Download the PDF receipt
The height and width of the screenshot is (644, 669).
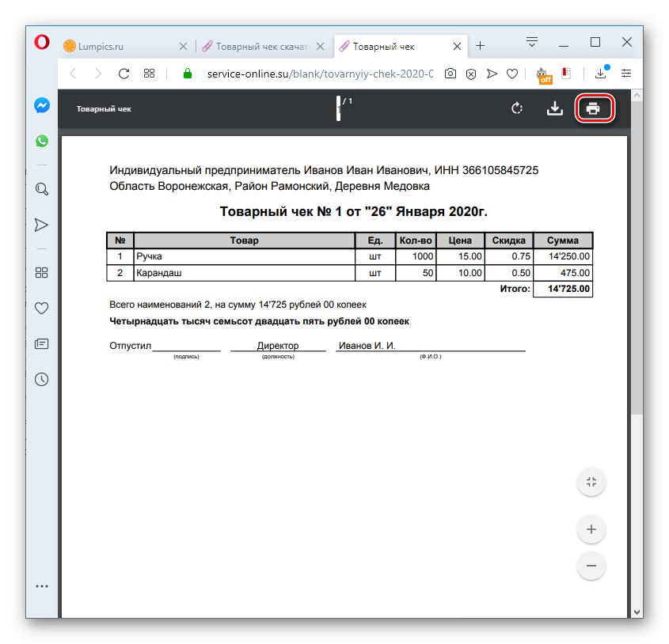[x=555, y=108]
